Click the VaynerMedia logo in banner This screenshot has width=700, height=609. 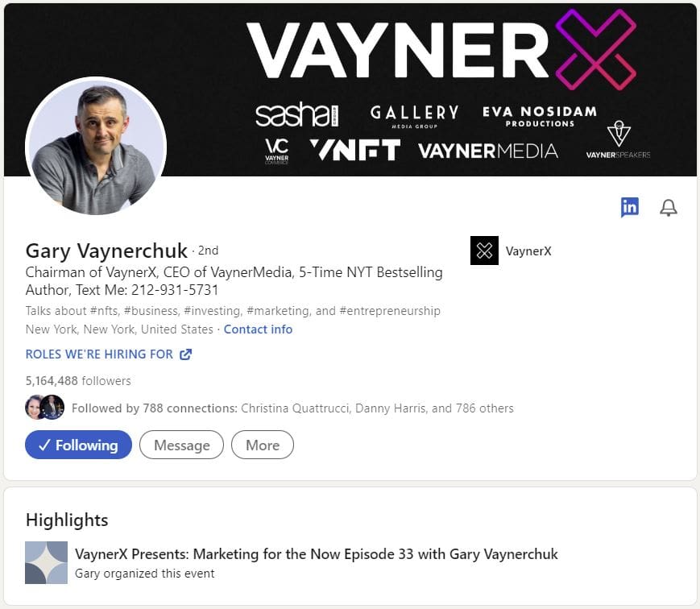point(488,151)
